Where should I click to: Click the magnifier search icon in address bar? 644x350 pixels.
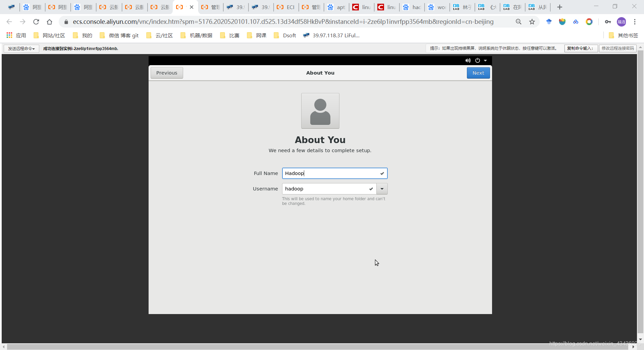[x=519, y=21]
